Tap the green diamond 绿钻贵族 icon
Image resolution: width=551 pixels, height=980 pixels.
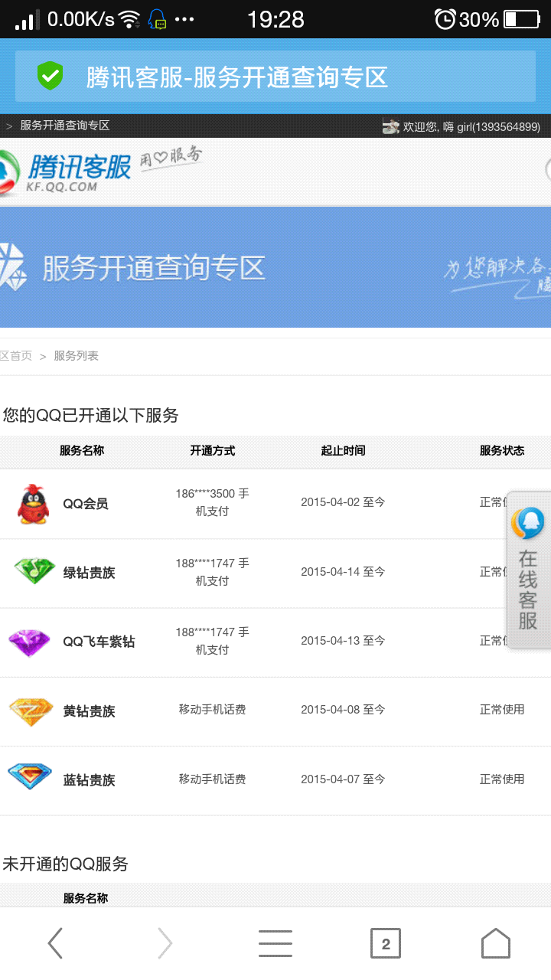pos(34,571)
